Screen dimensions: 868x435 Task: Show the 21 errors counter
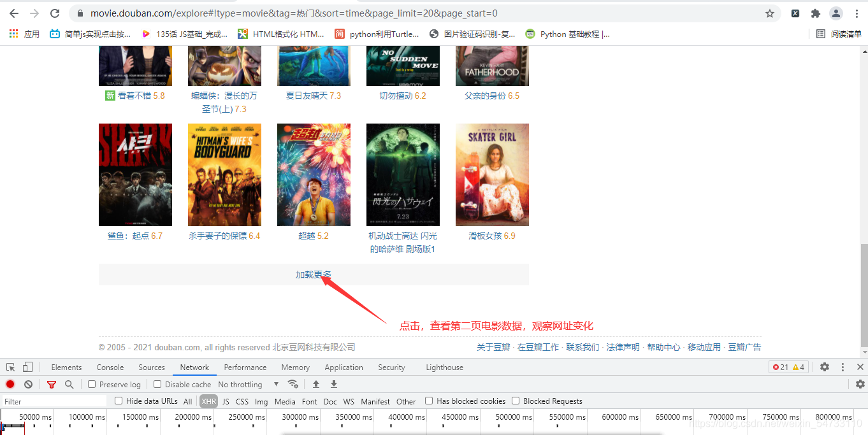[x=781, y=367]
